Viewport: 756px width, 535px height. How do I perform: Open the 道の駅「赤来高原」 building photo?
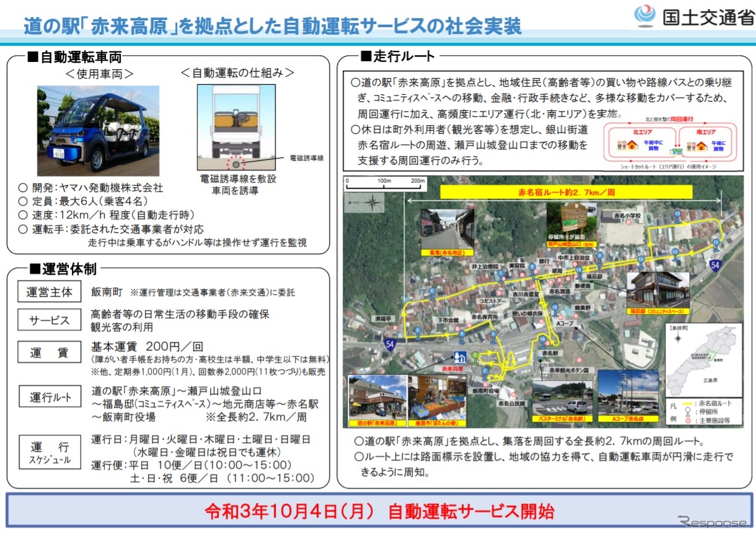point(377,401)
